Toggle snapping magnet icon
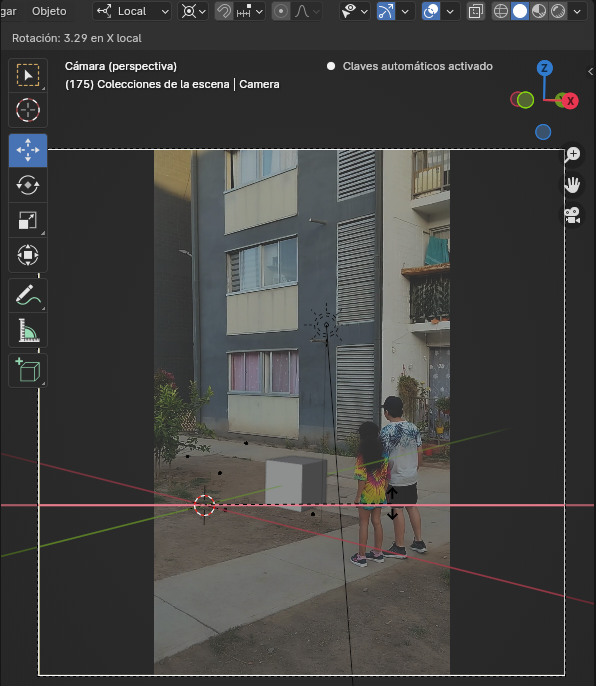 [224, 11]
